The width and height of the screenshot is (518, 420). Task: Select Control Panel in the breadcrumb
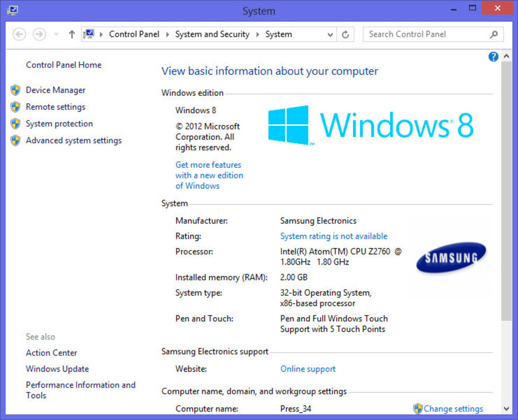click(134, 35)
